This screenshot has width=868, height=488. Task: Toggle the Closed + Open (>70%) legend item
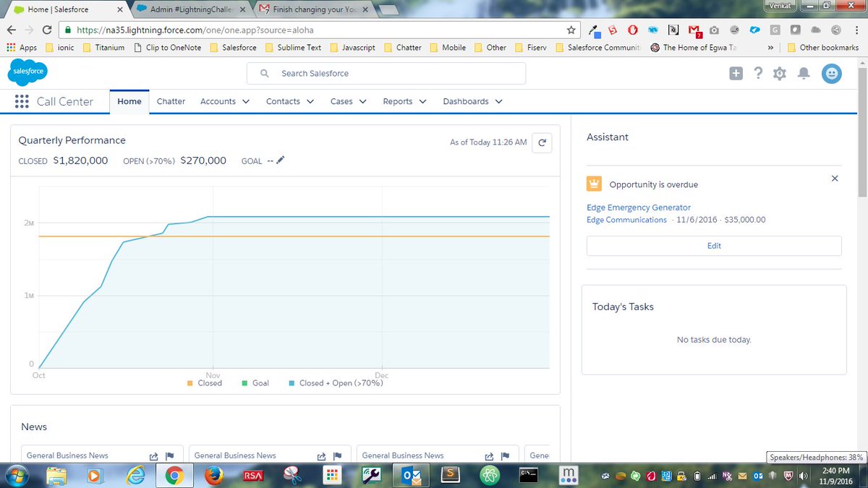[x=336, y=383]
